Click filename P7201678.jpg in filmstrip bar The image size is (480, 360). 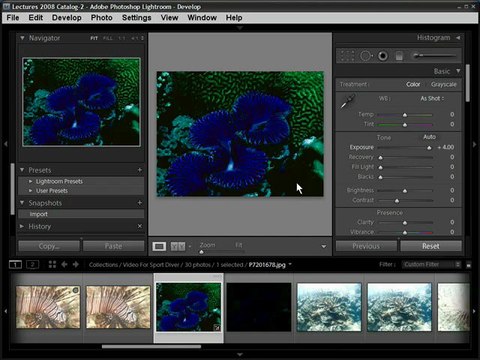point(267,265)
